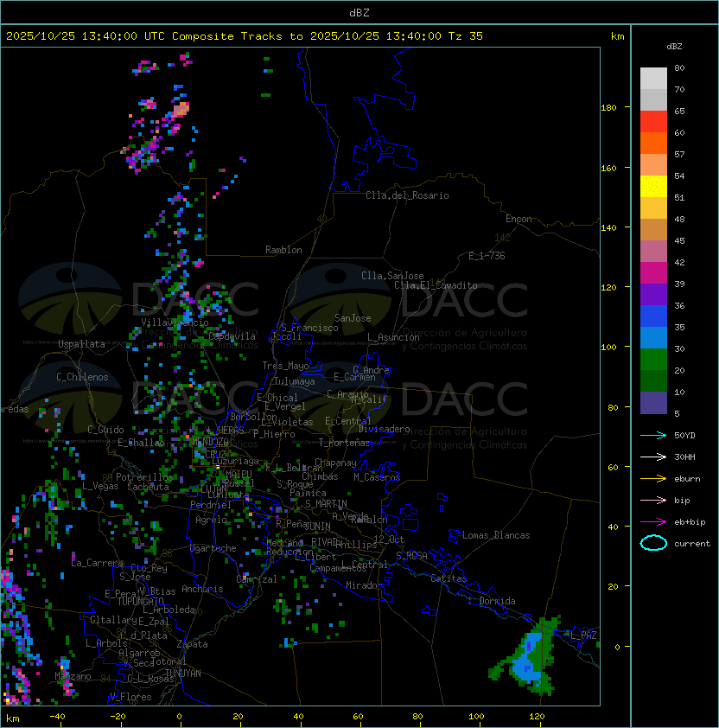Viewport: 719px width, 728px height.
Task: Select the green 30 dBZ legend swatch
Action: 653,360
